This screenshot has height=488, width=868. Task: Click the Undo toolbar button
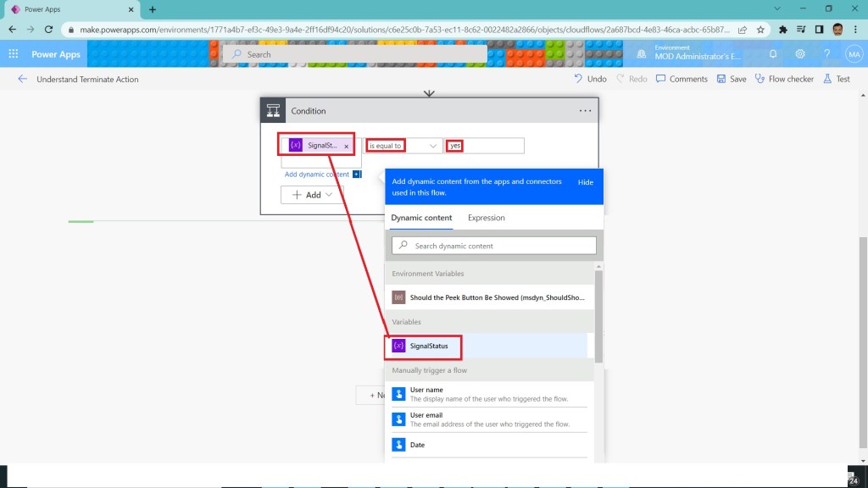(x=590, y=79)
